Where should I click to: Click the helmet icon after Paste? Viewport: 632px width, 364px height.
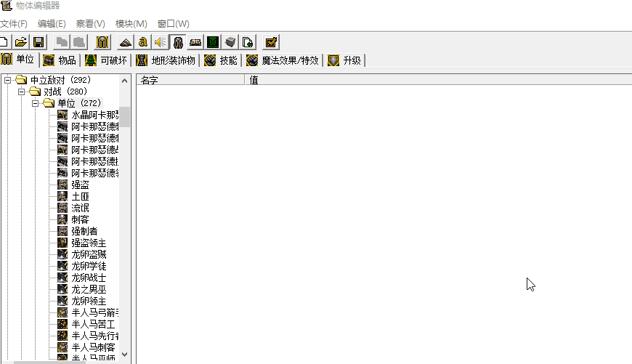coord(102,42)
